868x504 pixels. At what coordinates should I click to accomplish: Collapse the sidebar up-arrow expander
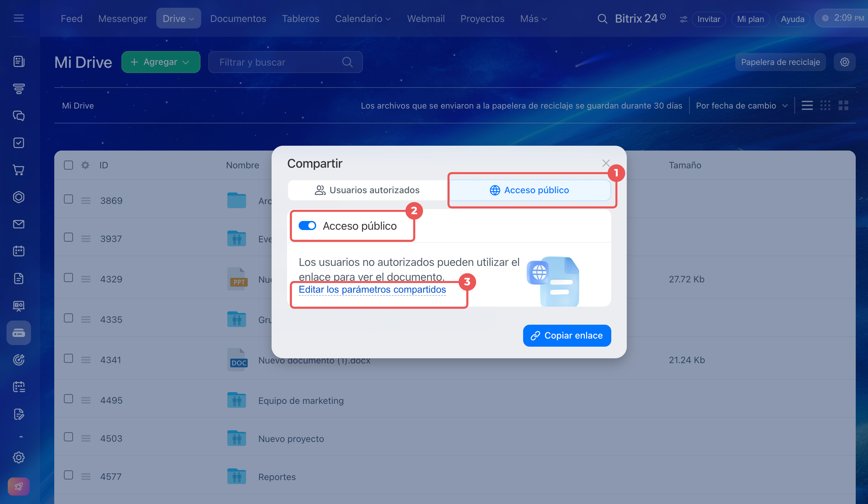click(x=21, y=437)
